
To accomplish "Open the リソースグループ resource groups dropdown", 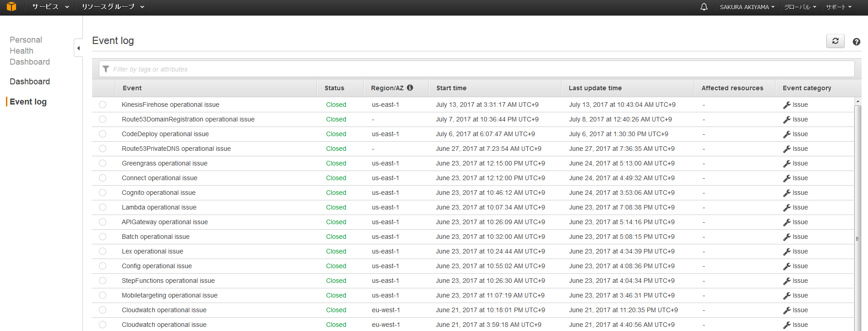I will pyautogui.click(x=113, y=7).
